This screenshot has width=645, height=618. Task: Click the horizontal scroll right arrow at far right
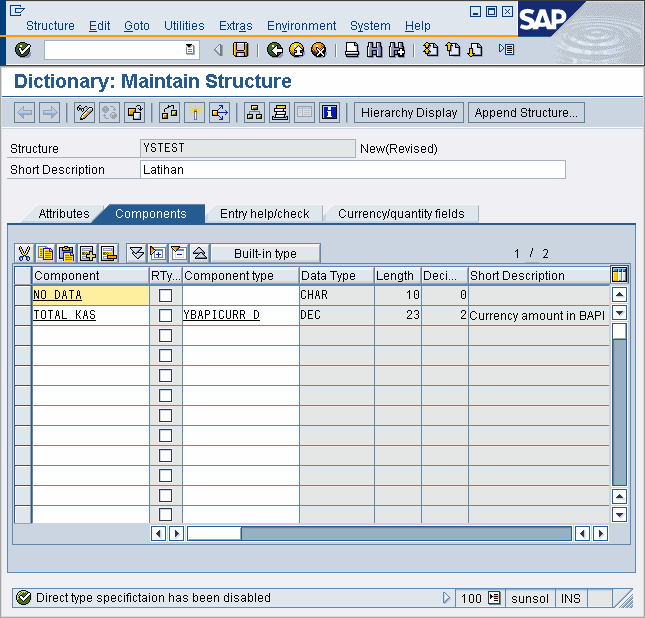pos(601,534)
